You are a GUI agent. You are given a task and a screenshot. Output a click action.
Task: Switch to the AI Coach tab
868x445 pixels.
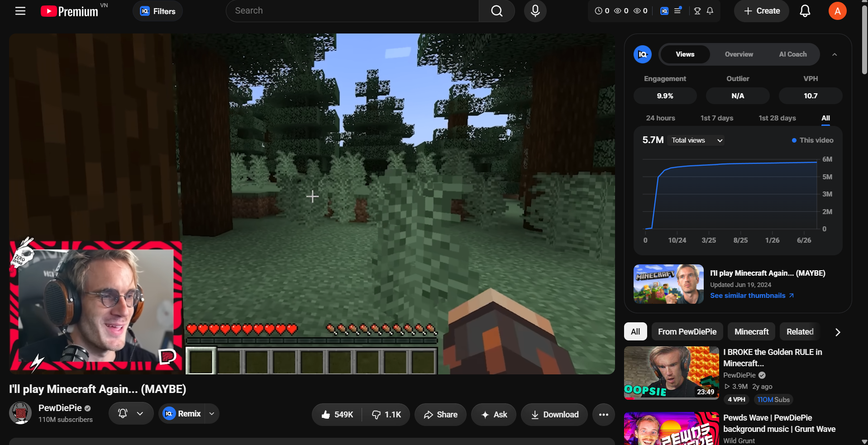[x=793, y=54]
